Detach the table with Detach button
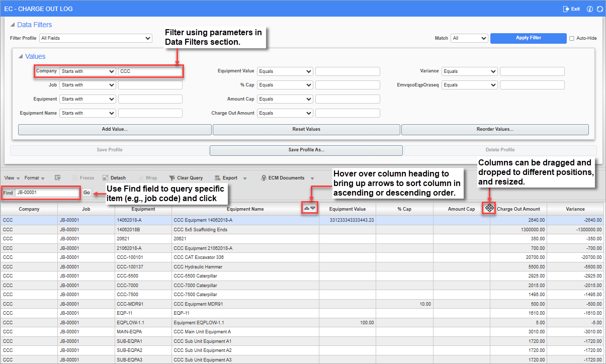The image size is (606, 364). (x=114, y=178)
